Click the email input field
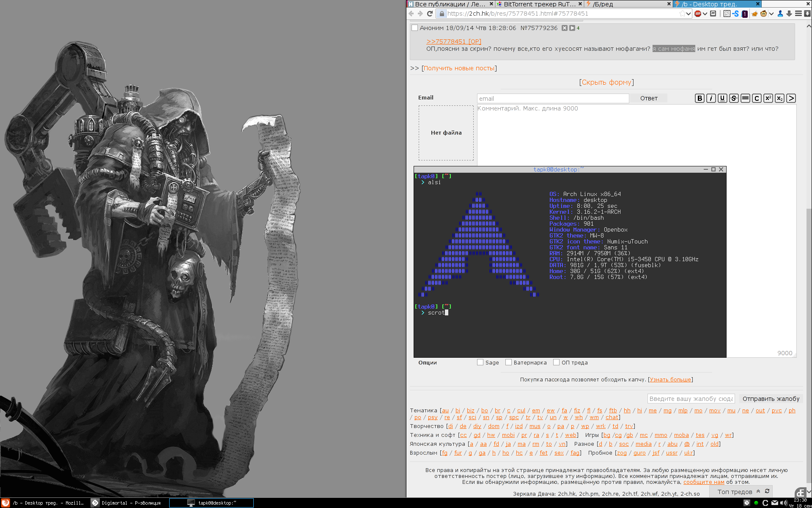The image size is (812, 508). pos(553,99)
